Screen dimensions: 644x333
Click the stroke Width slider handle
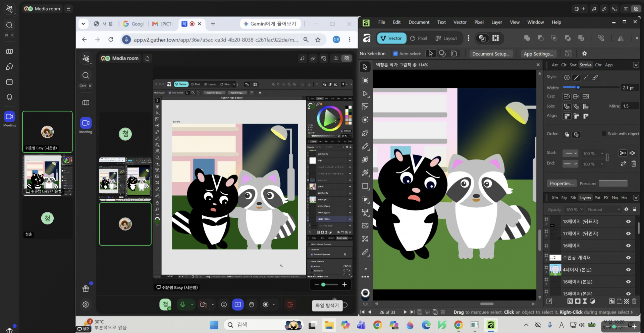pyautogui.click(x=578, y=87)
